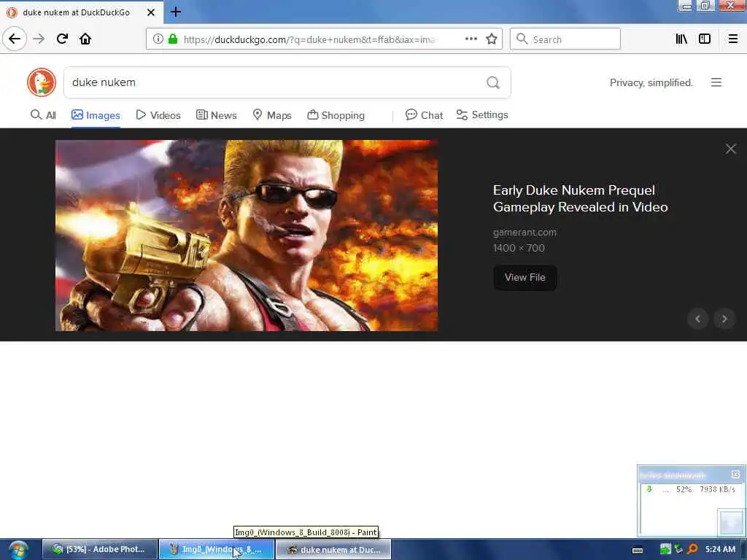Reload the current page
The height and width of the screenshot is (560, 747).
click(x=62, y=39)
